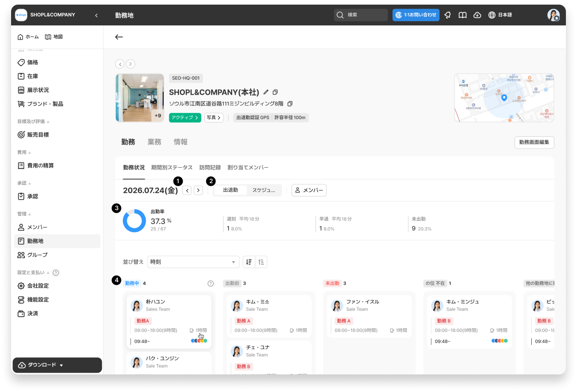Viewport: 577px width, 392px height.
Task: Go to next date
Action: pos(198,190)
